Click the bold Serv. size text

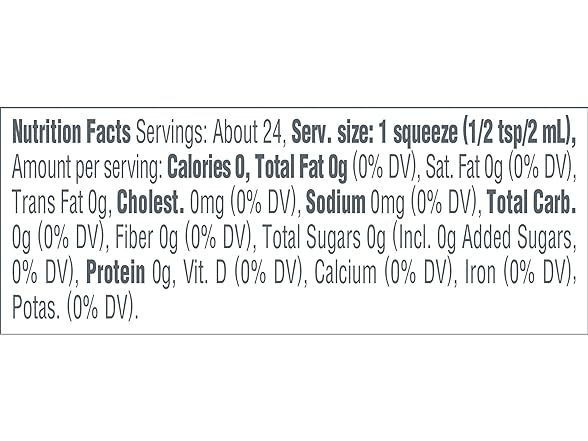click(334, 132)
